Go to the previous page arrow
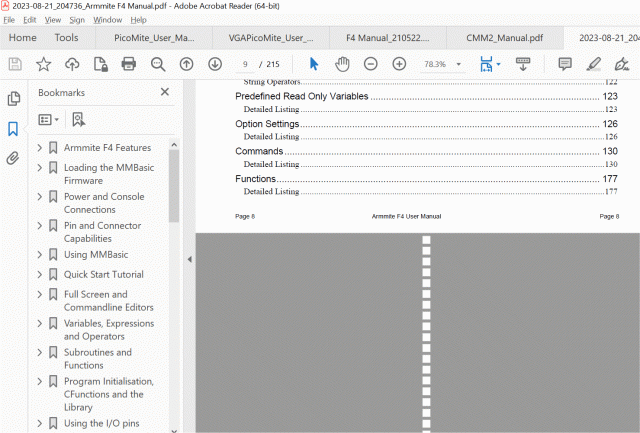The image size is (640, 433). [x=186, y=64]
